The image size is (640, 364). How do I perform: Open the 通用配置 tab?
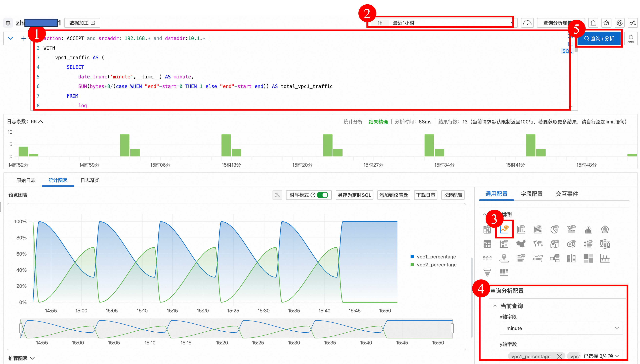496,194
